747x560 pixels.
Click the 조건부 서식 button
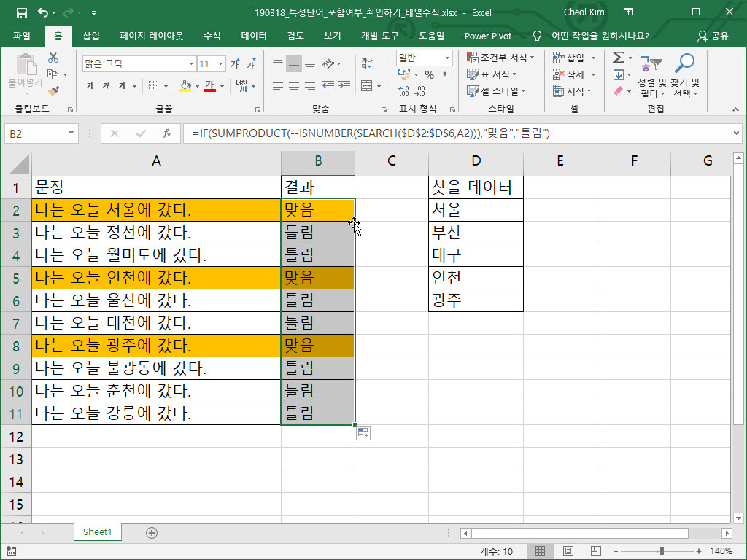tap(500, 58)
